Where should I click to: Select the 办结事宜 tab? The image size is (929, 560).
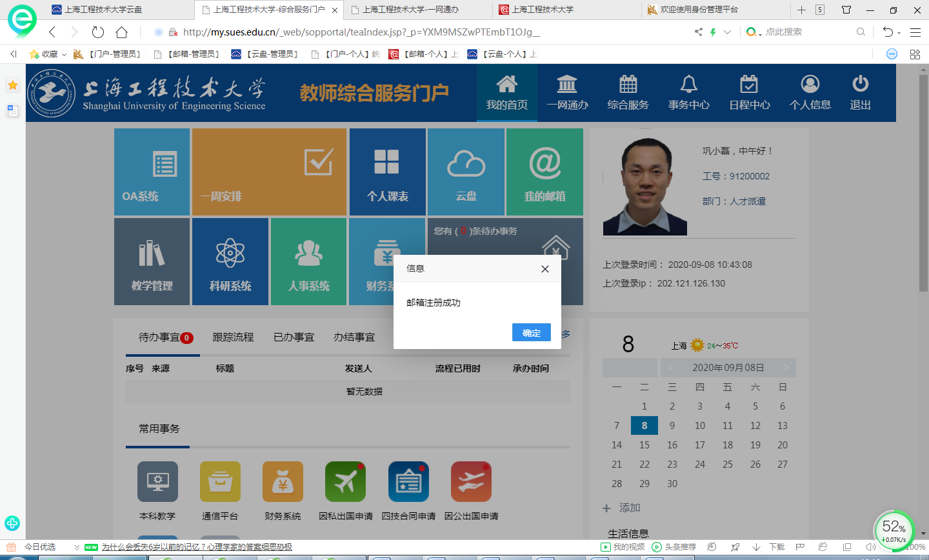pyautogui.click(x=354, y=337)
